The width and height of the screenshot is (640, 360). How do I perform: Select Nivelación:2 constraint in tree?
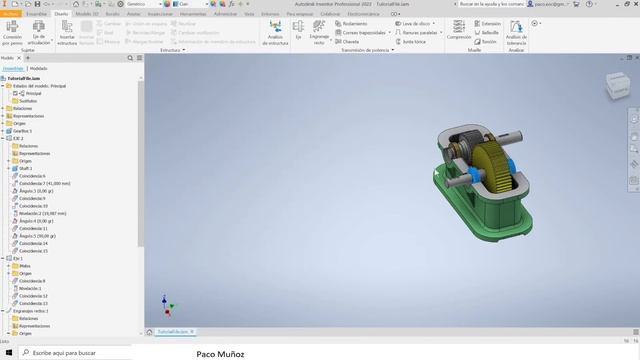pos(42,213)
